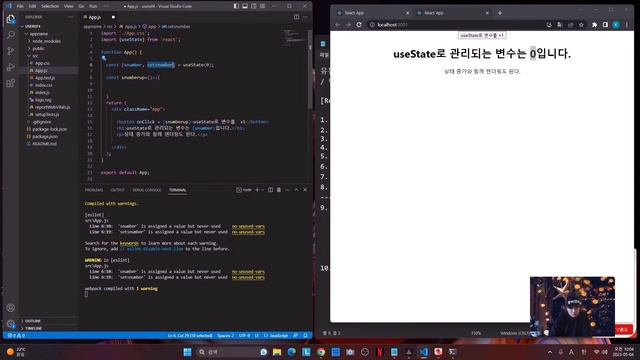
Task: Open the Extensions view icon
Action: (11, 83)
